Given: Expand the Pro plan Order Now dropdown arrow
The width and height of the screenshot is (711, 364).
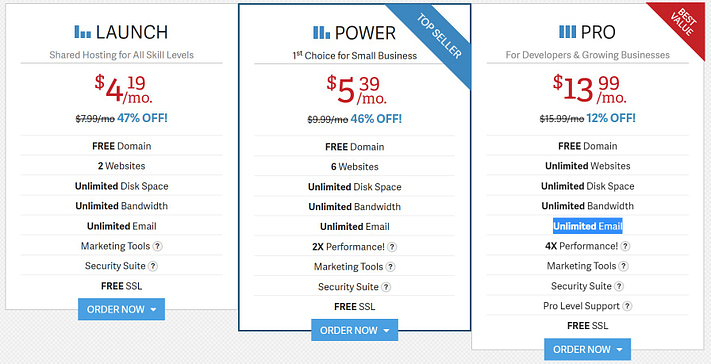Looking at the screenshot, I should pyautogui.click(x=619, y=349).
